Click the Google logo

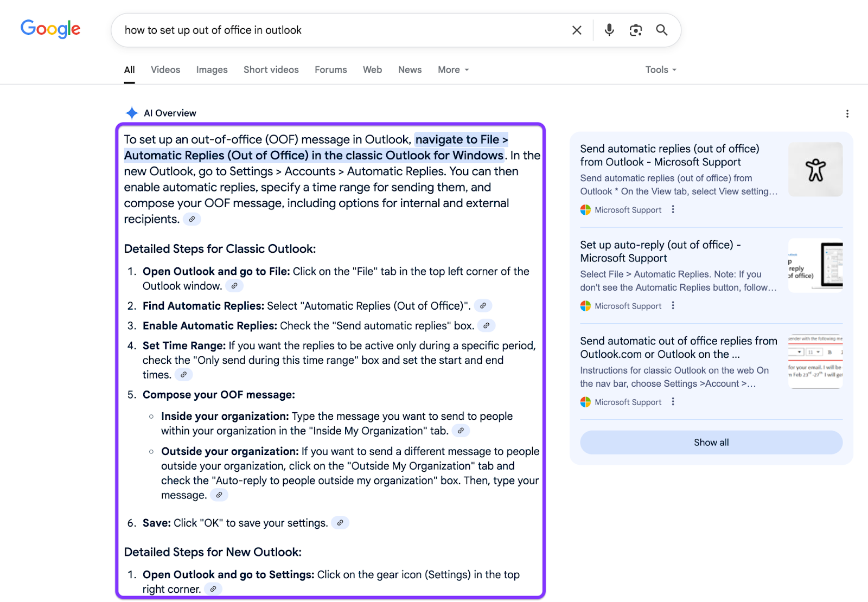point(50,29)
